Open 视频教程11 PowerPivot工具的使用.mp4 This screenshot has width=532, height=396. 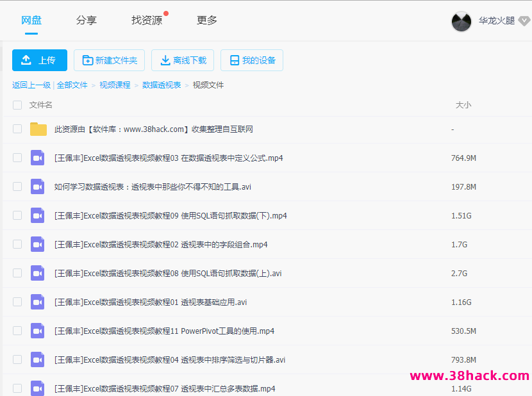(164, 331)
